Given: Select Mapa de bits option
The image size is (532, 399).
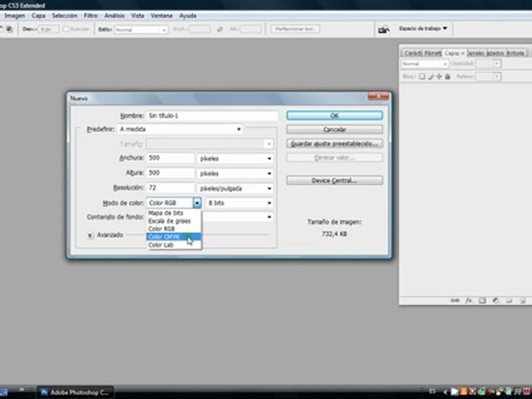Looking at the screenshot, I should (x=173, y=213).
